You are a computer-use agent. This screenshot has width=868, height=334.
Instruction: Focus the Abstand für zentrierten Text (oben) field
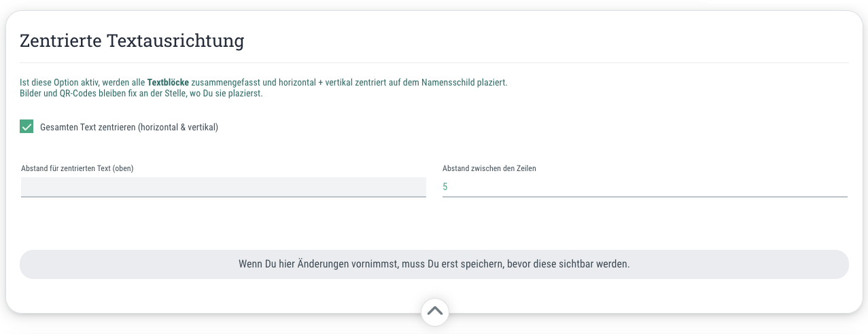(x=224, y=187)
